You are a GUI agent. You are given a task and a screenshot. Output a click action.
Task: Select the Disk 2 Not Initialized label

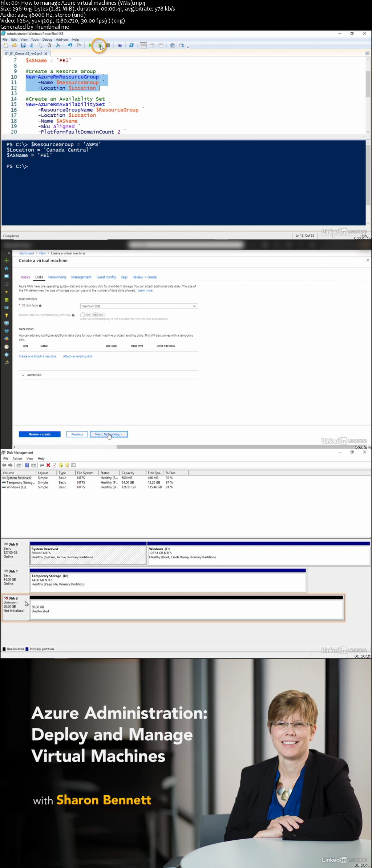click(15, 608)
